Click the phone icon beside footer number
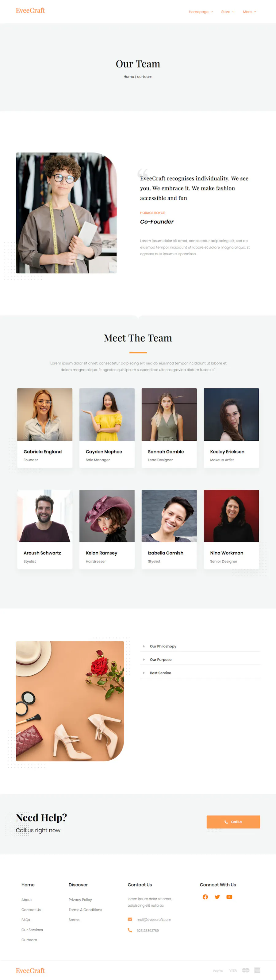 pos(130,930)
